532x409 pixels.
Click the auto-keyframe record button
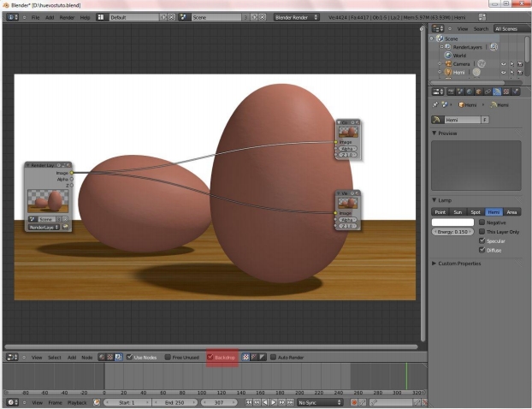(x=354, y=402)
